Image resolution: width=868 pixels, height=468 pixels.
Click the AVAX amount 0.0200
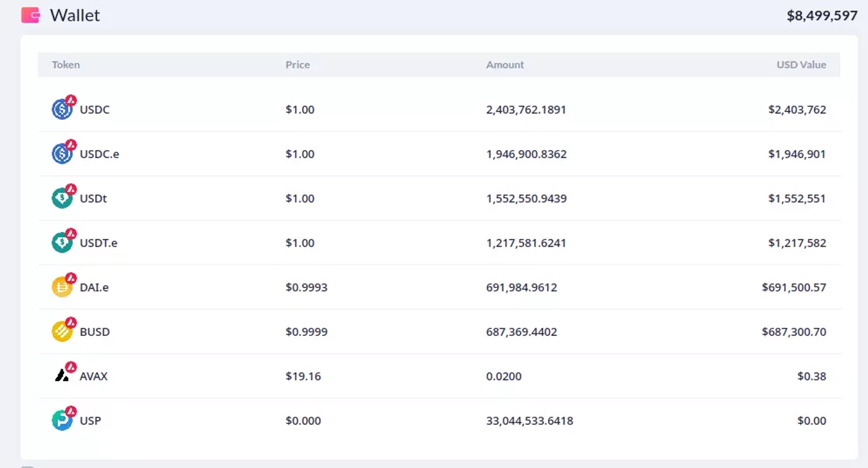[504, 377]
